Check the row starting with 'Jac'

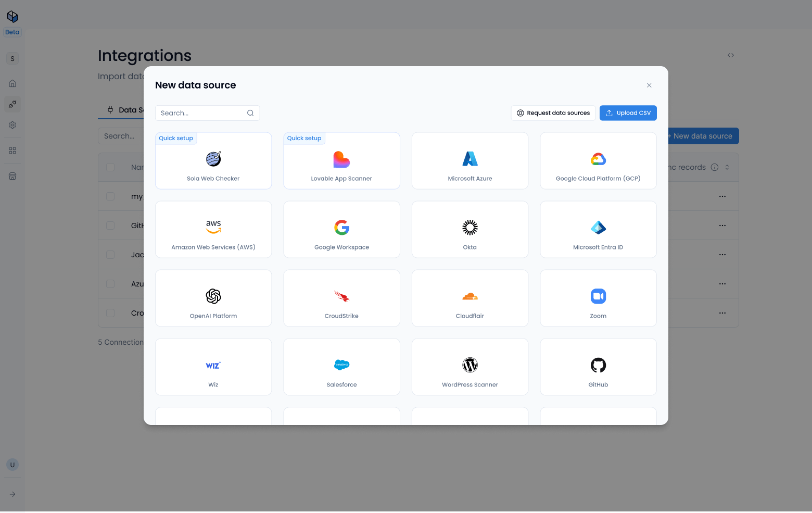(110, 255)
